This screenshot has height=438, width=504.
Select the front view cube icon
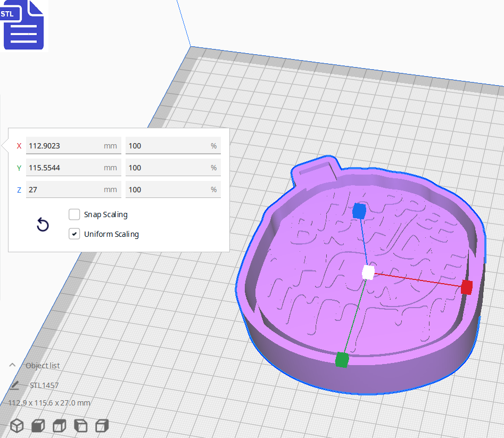click(x=38, y=426)
